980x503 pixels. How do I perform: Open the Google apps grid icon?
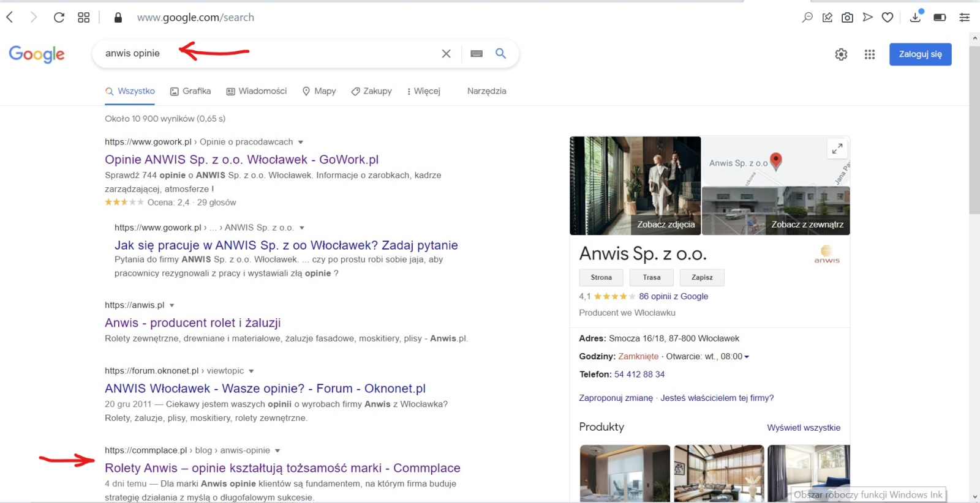pyautogui.click(x=870, y=54)
